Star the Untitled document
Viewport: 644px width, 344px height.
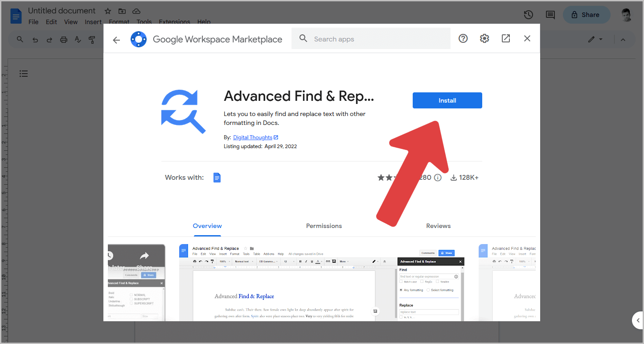pyautogui.click(x=107, y=11)
